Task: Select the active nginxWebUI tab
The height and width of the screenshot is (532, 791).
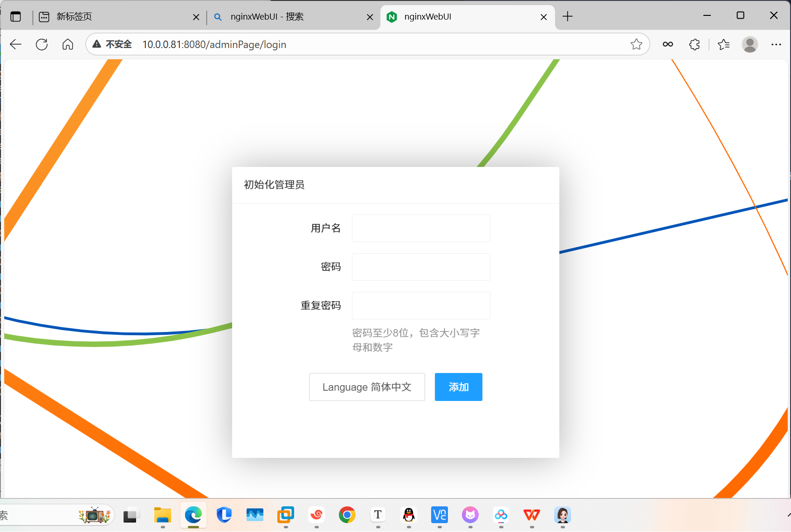Action: 468,17
